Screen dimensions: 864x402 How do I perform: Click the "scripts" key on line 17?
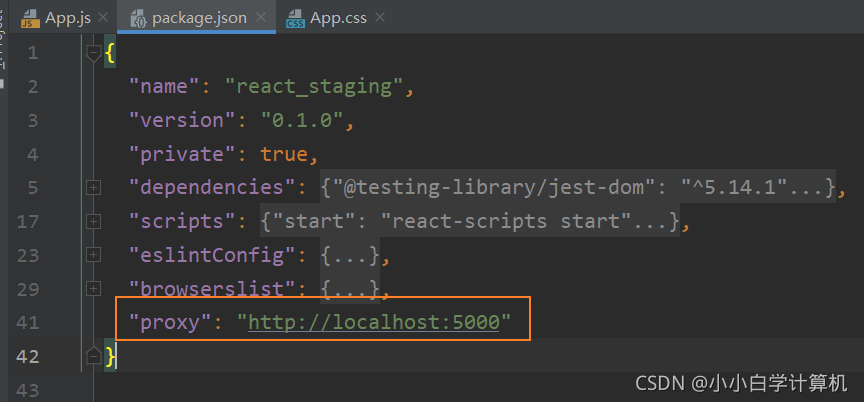[x=182, y=221]
